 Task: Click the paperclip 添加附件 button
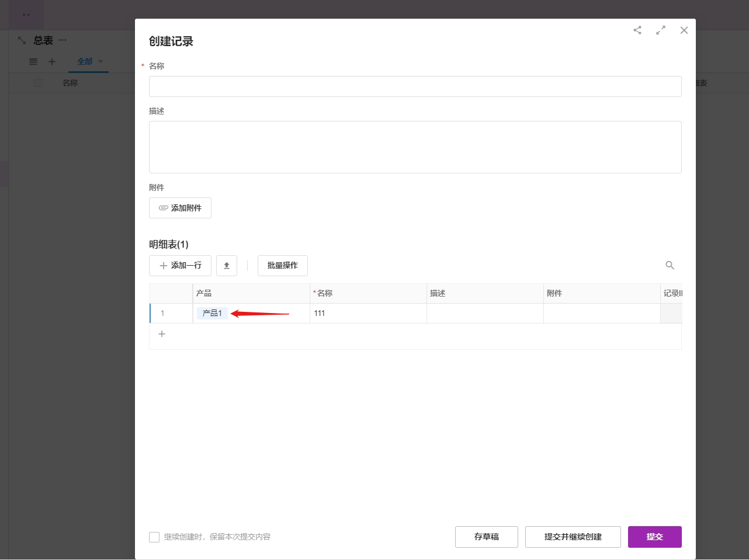click(x=180, y=208)
